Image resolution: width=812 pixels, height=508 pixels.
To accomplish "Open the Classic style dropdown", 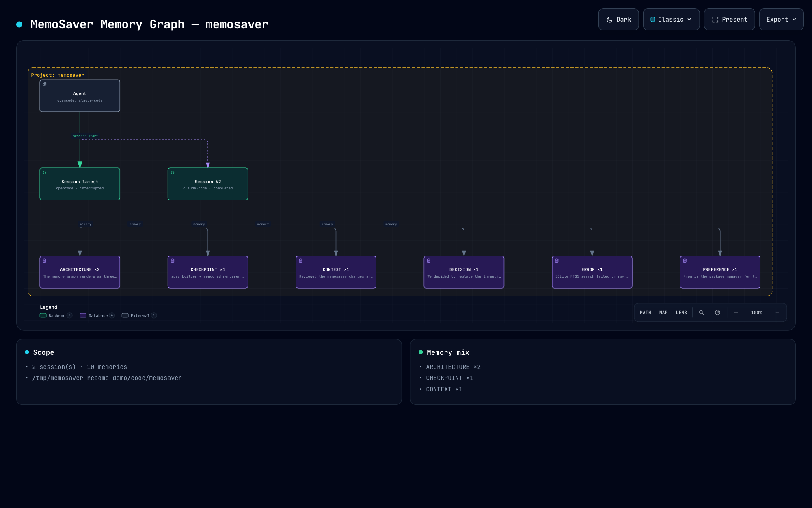I will coord(671,19).
